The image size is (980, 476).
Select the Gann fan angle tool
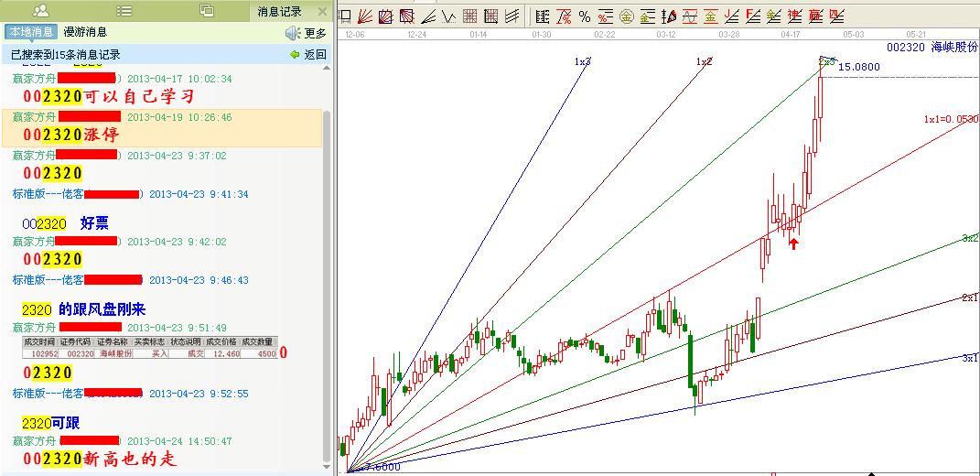pos(364,16)
